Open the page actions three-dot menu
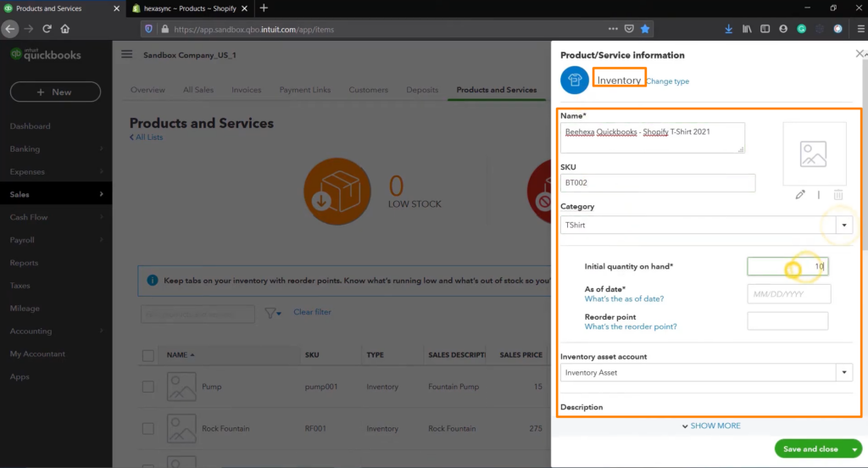The height and width of the screenshot is (468, 868). 613,29
